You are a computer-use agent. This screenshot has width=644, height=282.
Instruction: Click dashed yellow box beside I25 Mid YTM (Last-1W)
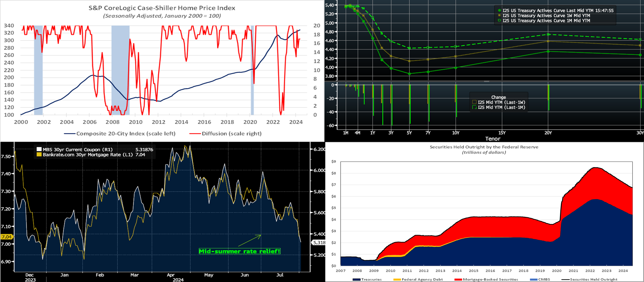click(x=474, y=102)
